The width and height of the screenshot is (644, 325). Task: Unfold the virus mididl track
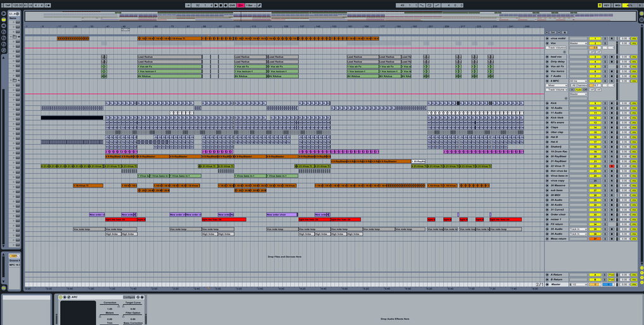point(547,38)
